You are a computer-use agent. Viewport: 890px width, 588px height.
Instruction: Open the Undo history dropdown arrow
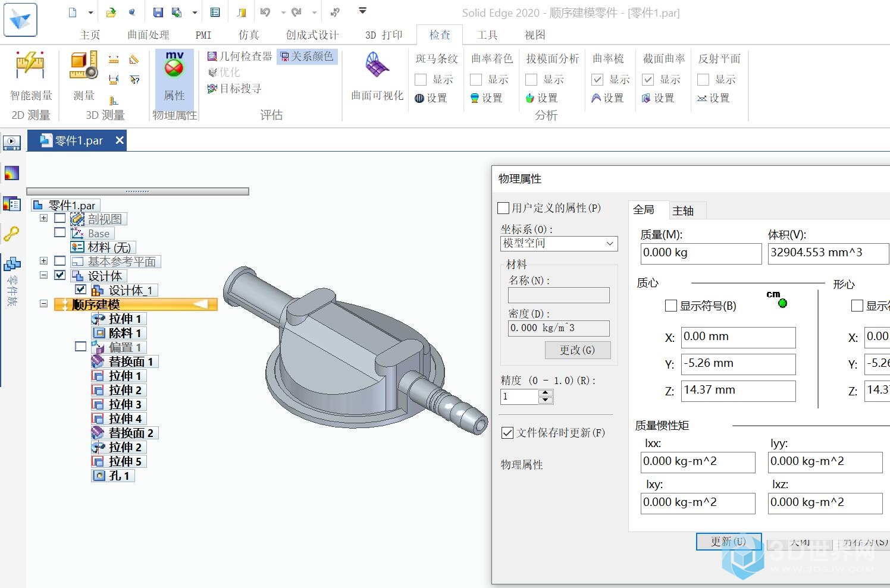click(x=283, y=12)
